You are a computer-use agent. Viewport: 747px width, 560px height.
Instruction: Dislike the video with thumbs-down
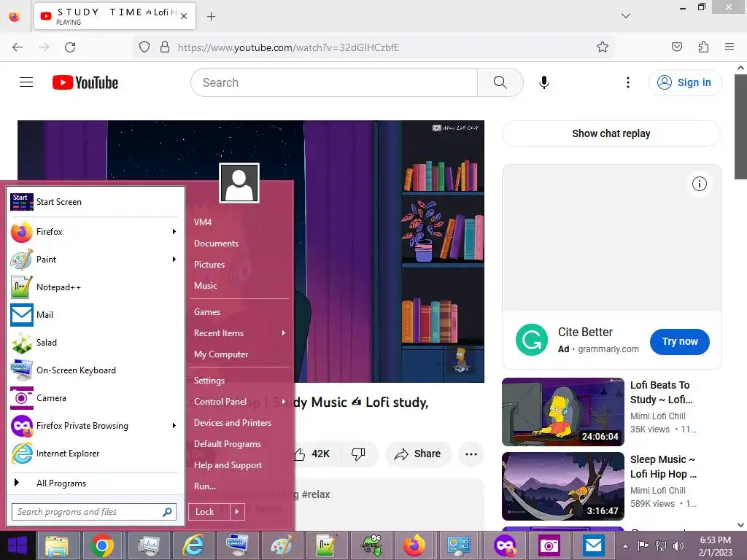pyautogui.click(x=359, y=454)
